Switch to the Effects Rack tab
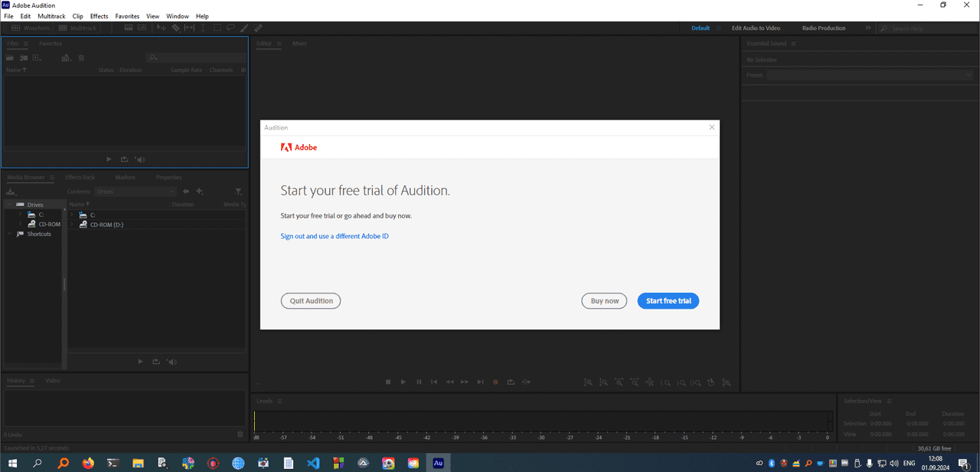 (80, 177)
